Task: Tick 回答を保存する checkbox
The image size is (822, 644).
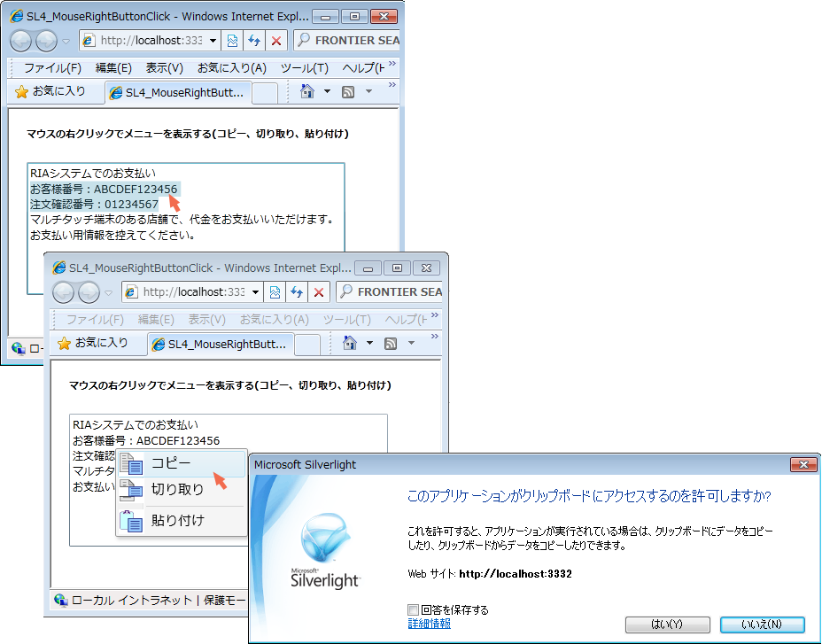Action: coord(413,610)
